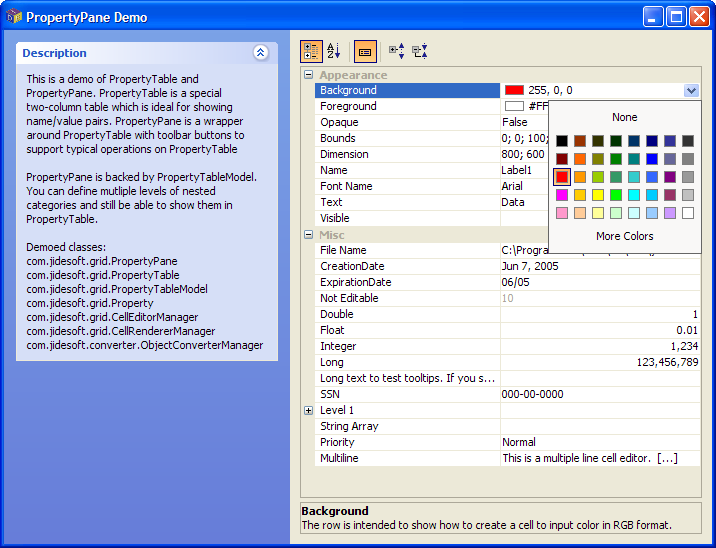The height and width of the screenshot is (548, 716).
Task: Select the Bounds property row
Action: 407,138
